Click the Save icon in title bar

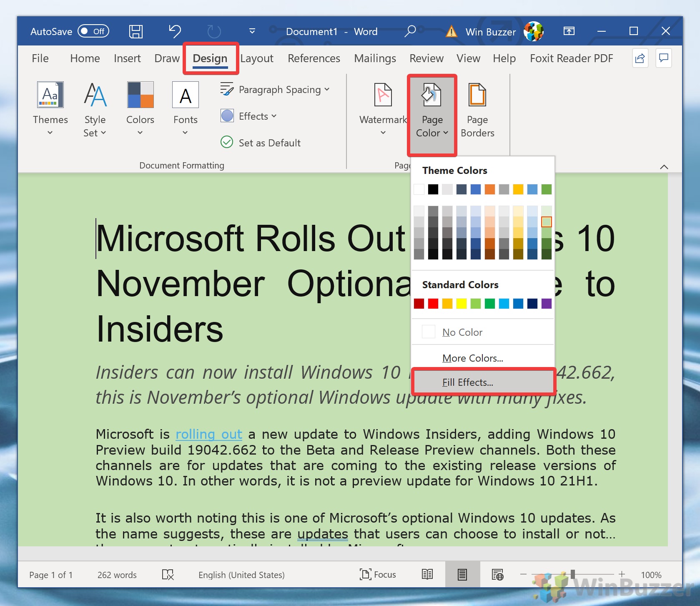click(x=135, y=31)
